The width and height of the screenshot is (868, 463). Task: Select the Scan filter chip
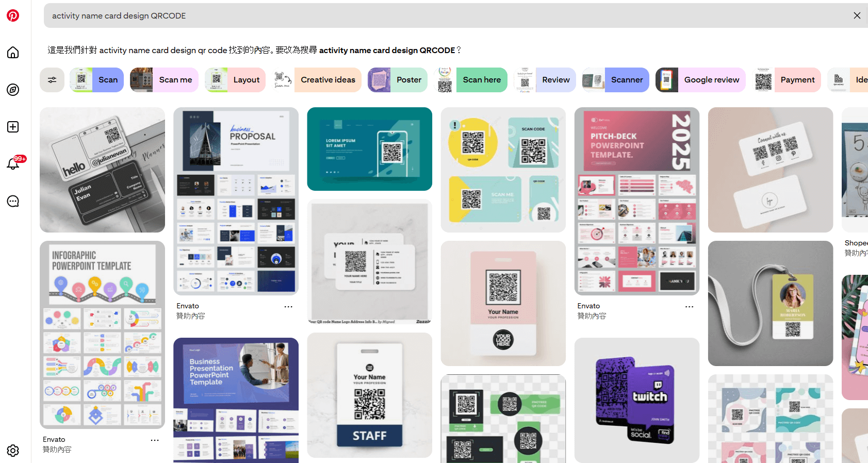(x=96, y=80)
